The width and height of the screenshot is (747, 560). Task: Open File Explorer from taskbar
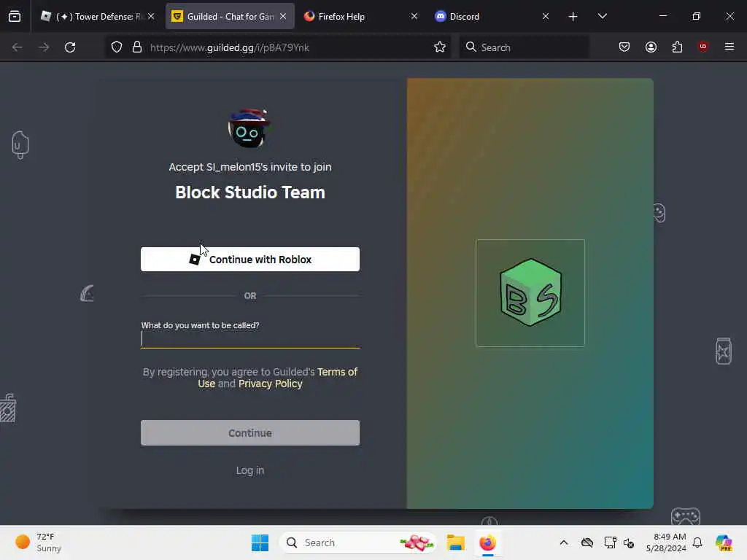(x=455, y=542)
